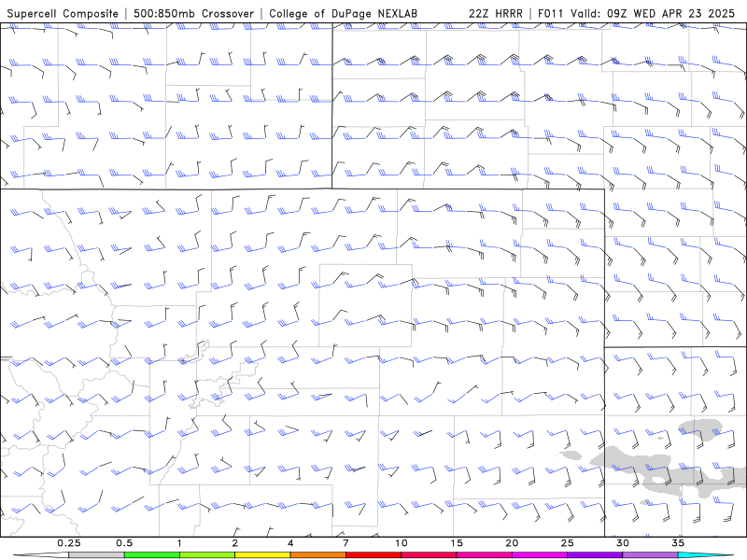Screen dimensions: 747x560
Task: Select the purple 25–30 color bar segment
Action: (595, 555)
